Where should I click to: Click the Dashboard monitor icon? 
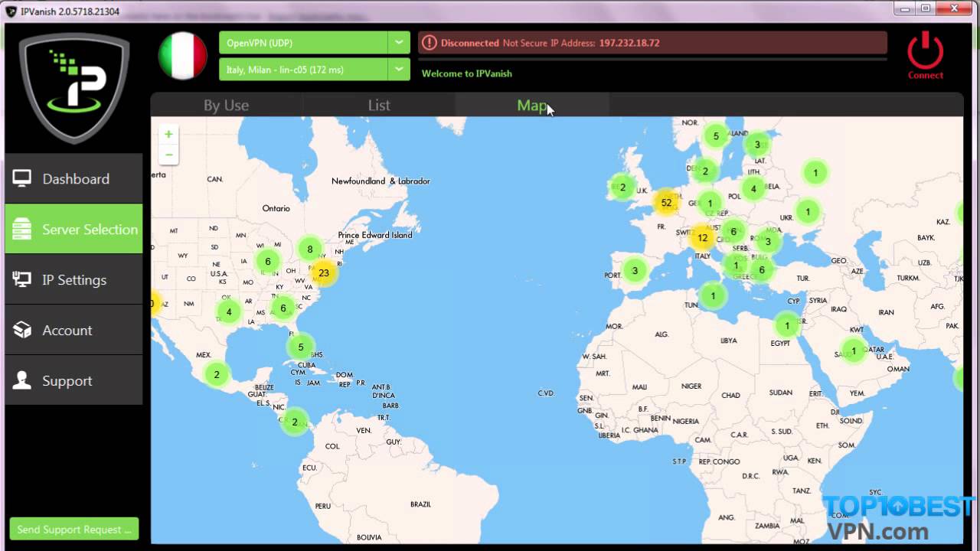[x=22, y=178]
